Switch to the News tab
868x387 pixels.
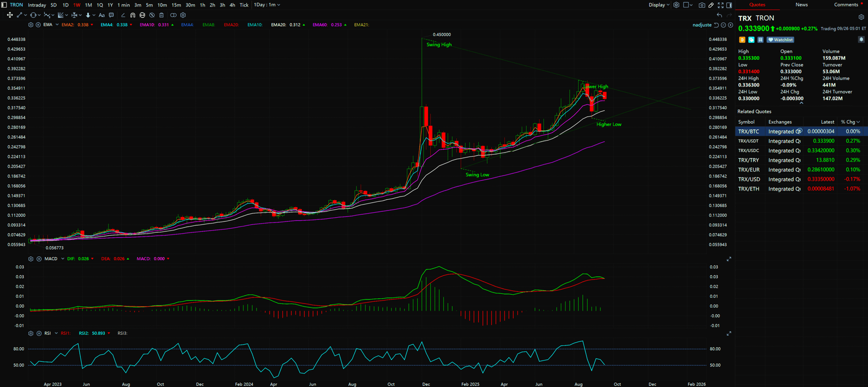[801, 5]
